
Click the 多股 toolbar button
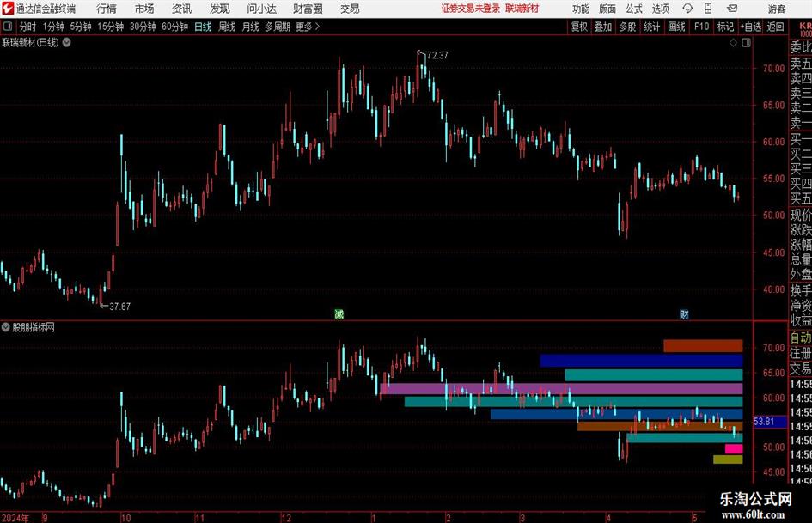(627, 27)
